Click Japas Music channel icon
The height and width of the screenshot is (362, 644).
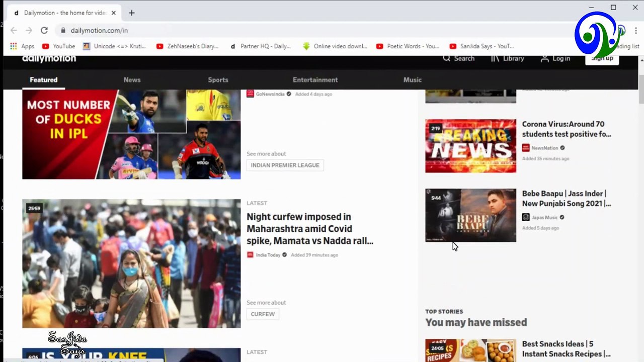[x=526, y=217]
